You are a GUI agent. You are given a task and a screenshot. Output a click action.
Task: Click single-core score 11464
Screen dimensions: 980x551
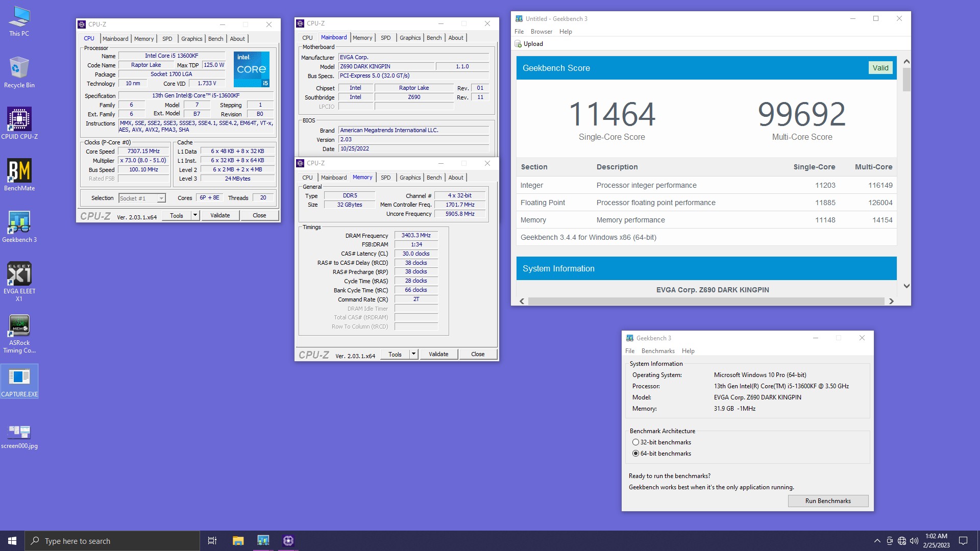[x=611, y=114]
